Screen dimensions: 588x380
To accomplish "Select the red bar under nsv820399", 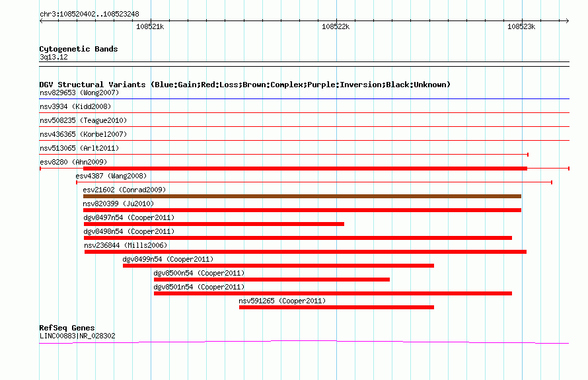I will coord(302,210).
